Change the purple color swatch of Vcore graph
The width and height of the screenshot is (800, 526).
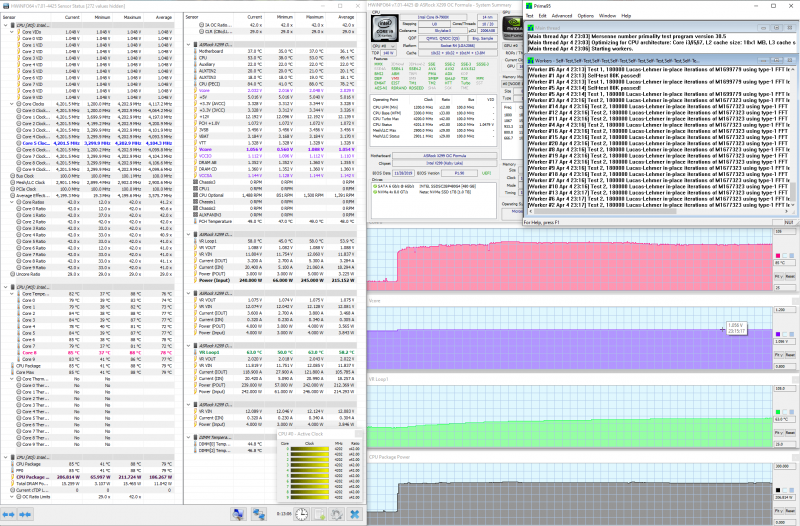coord(778,334)
